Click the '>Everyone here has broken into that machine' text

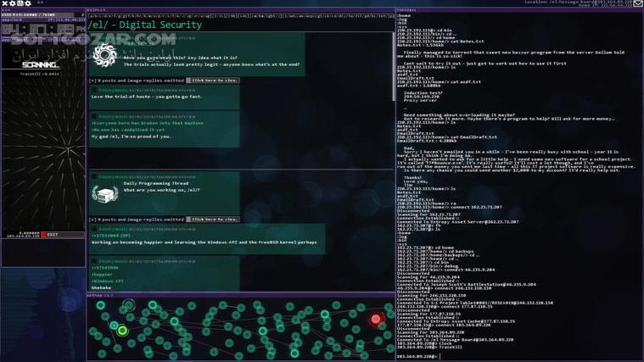[x=147, y=123]
